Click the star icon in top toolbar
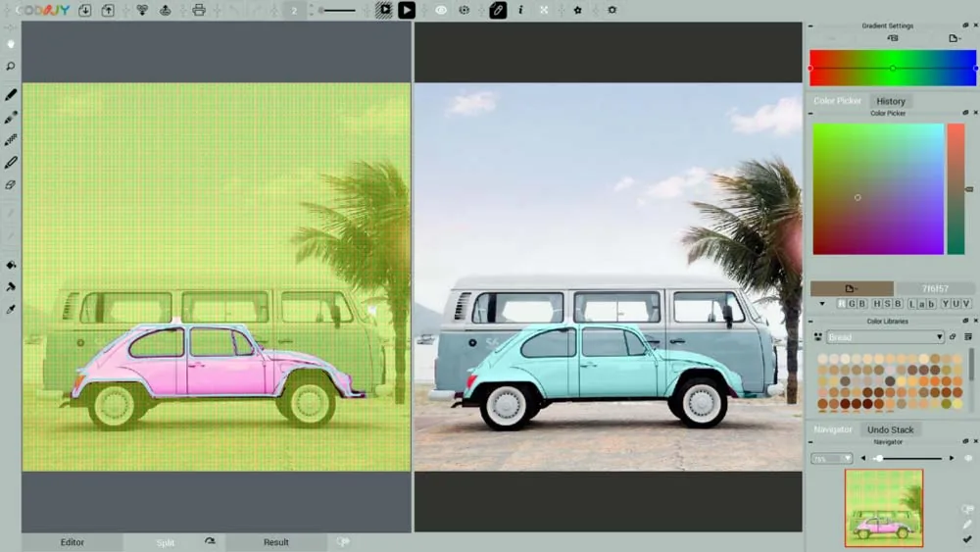The width and height of the screenshot is (980, 552). coord(577,10)
